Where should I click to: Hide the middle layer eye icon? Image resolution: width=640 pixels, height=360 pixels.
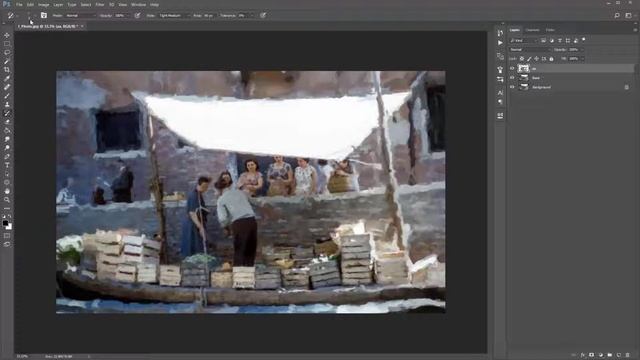[x=512, y=78]
